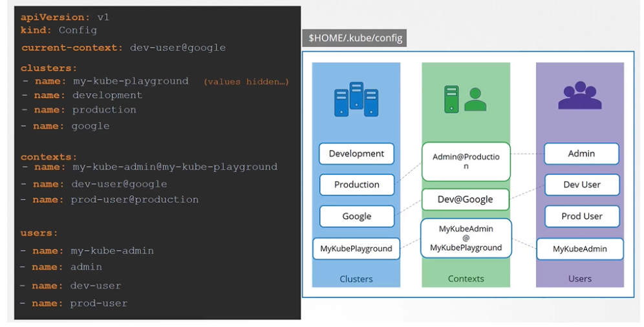The height and width of the screenshot is (327, 644).
Task: Select the Dev@Google context box
Action: point(465,200)
